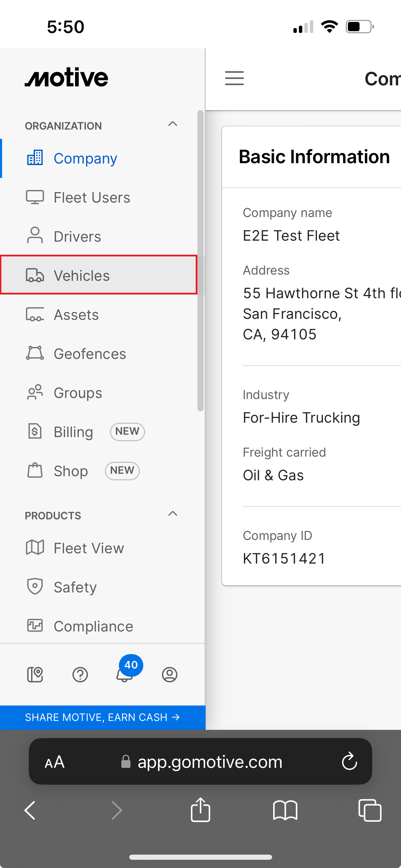Viewport: 401px width, 868px height.
Task: Click the PRODUCTS section label
Action: (x=53, y=516)
